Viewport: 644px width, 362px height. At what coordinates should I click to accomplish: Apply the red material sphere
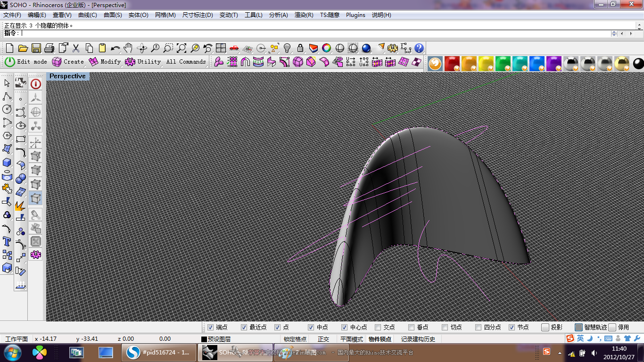point(452,64)
